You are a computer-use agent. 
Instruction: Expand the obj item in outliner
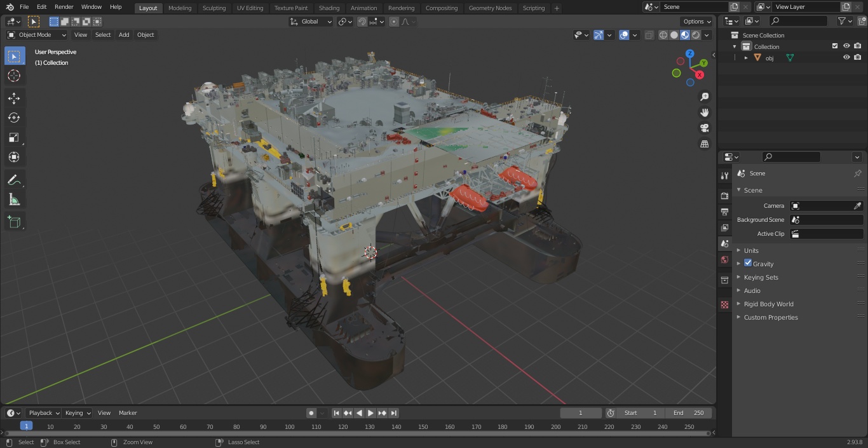(x=746, y=58)
